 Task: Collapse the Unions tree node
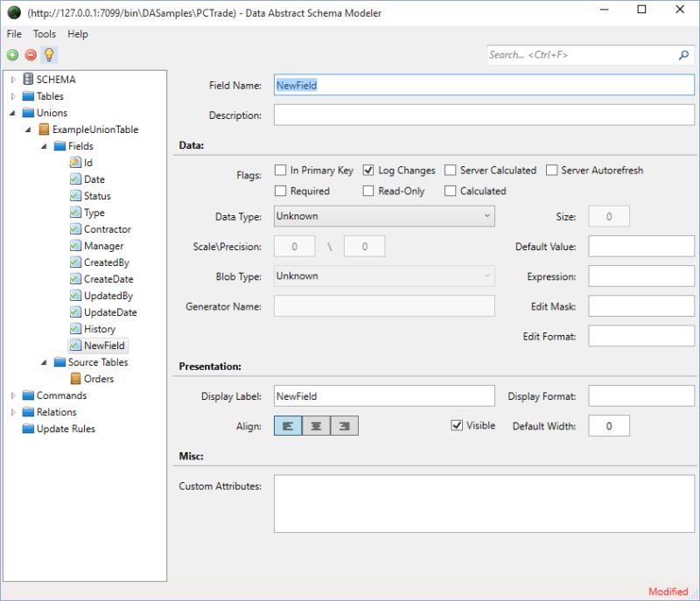[x=12, y=113]
